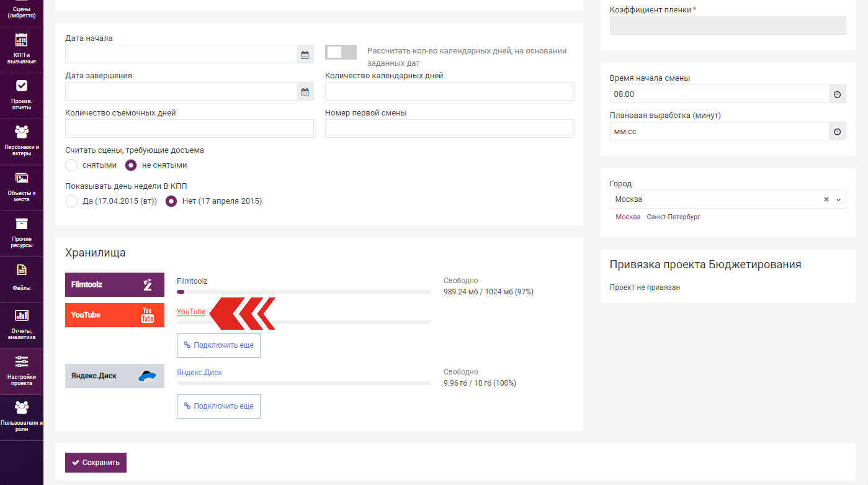Click the Проект не привязан text
This screenshot has height=485, width=868.
click(x=645, y=288)
